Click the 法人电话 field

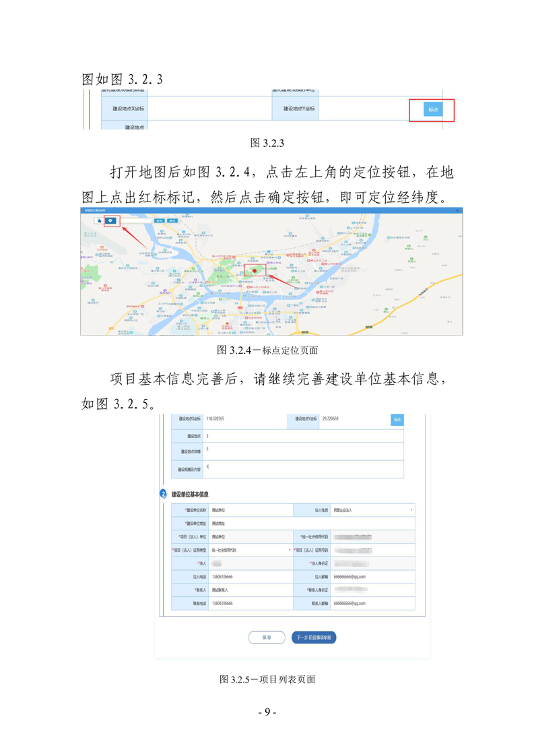tap(251, 577)
